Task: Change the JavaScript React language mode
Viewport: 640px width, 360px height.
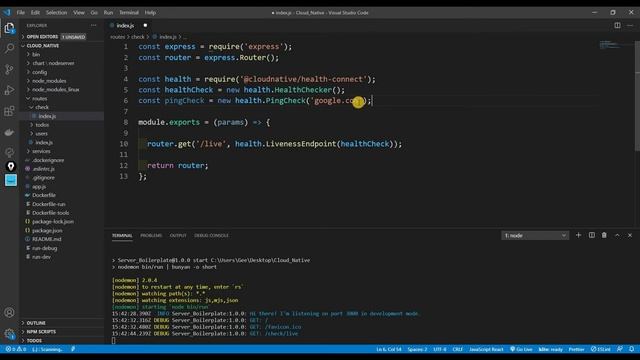Action: 486,349
